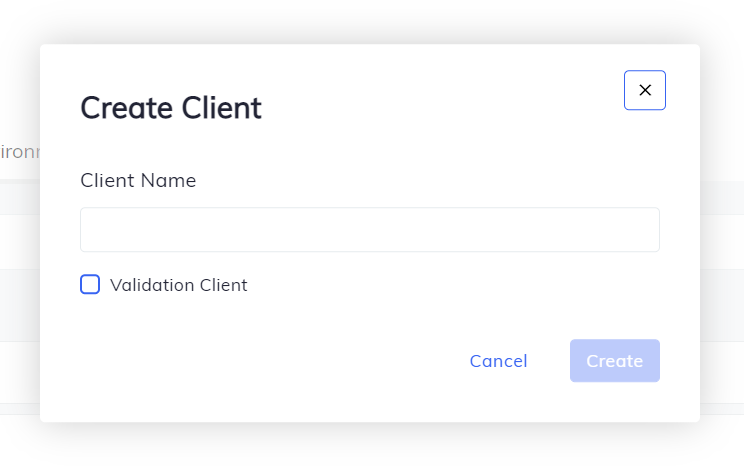Viewport: 744px width, 471px height.
Task: Click the Client Name field label
Action: [x=138, y=181]
